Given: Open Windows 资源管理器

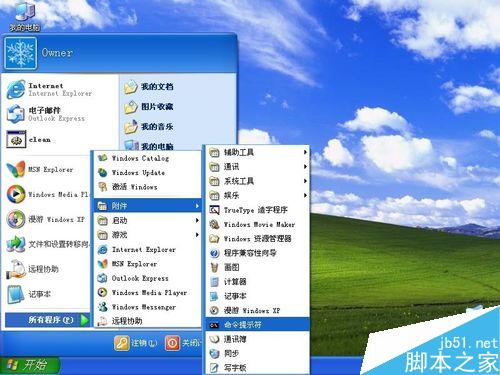Looking at the screenshot, I should point(258,239).
